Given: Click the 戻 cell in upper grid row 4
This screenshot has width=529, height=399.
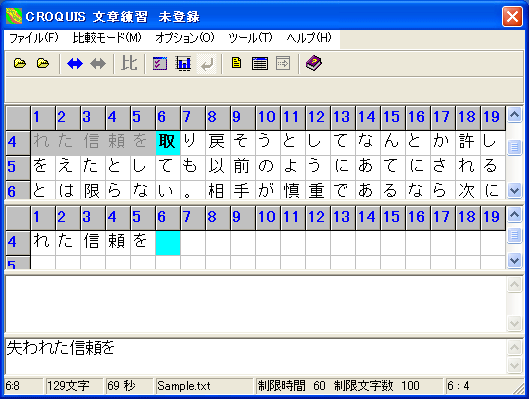Looking at the screenshot, I should click(x=218, y=143).
